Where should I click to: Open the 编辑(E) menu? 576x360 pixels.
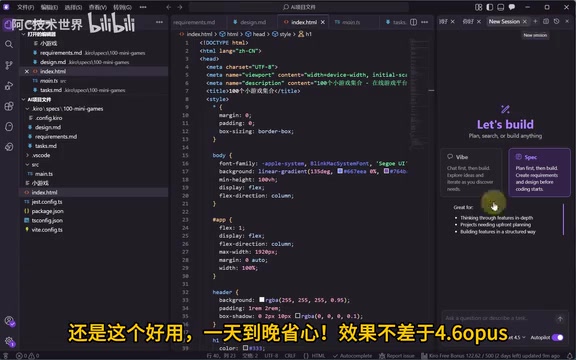pyautogui.click(x=49, y=7)
